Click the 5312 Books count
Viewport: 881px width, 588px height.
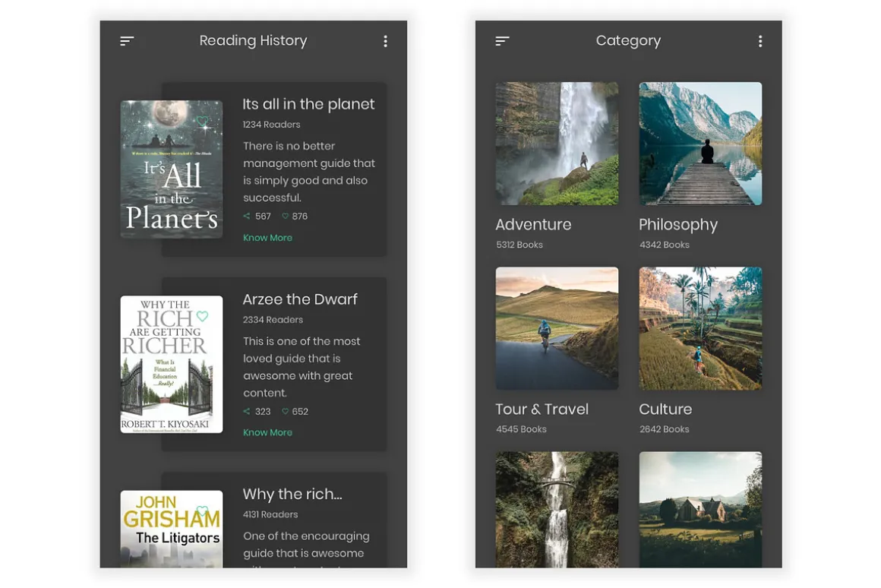click(519, 245)
